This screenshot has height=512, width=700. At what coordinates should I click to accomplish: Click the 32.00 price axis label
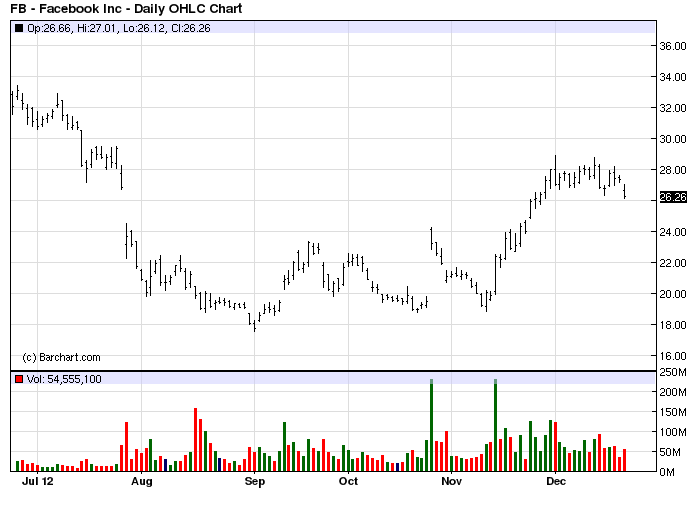pyautogui.click(x=673, y=108)
